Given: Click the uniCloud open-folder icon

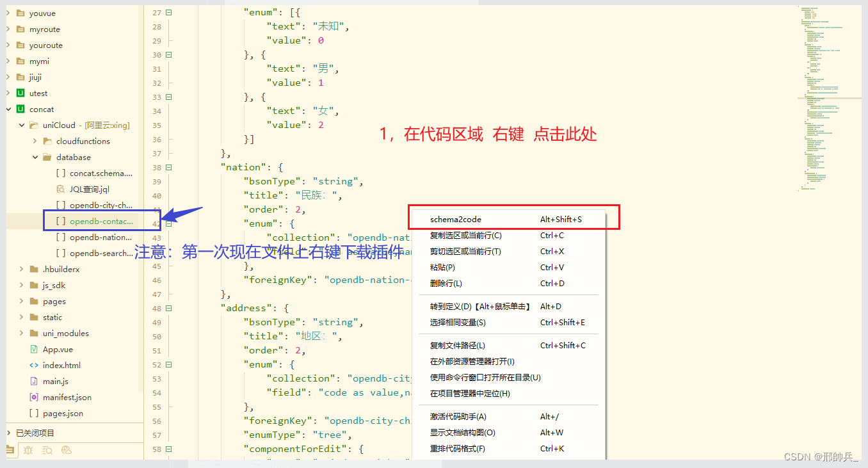Looking at the screenshot, I should click(34, 125).
